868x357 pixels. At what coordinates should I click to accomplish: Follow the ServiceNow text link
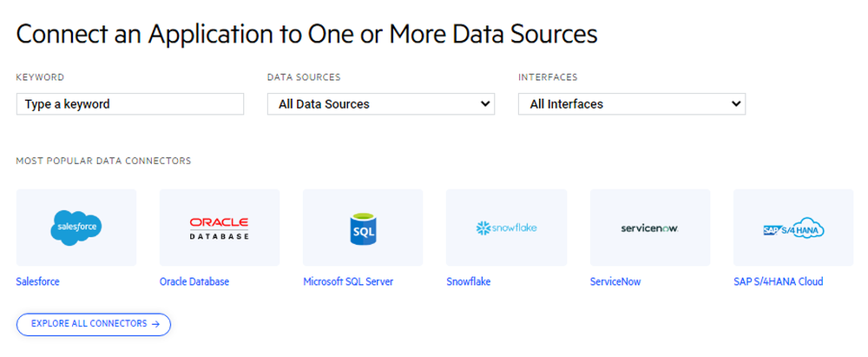[x=615, y=281]
